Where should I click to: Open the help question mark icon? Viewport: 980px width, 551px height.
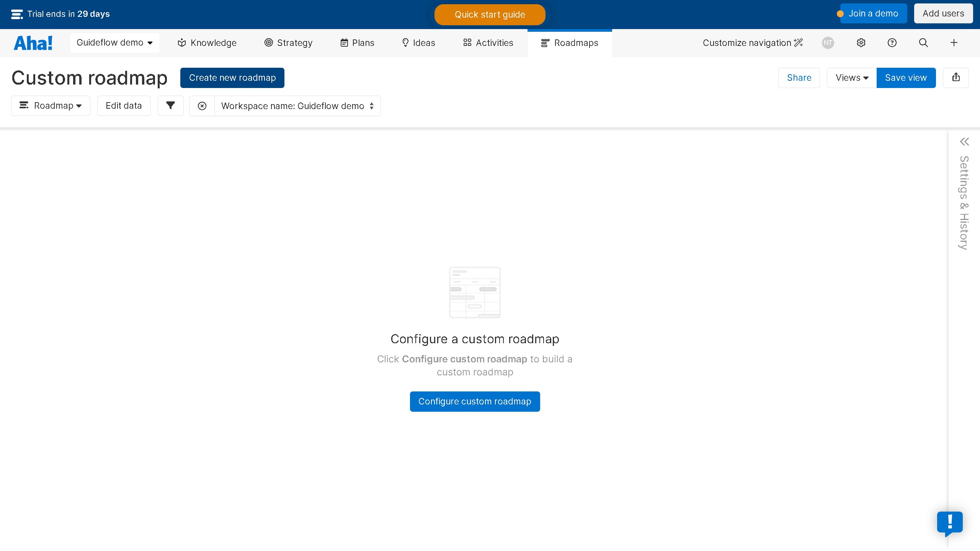892,43
